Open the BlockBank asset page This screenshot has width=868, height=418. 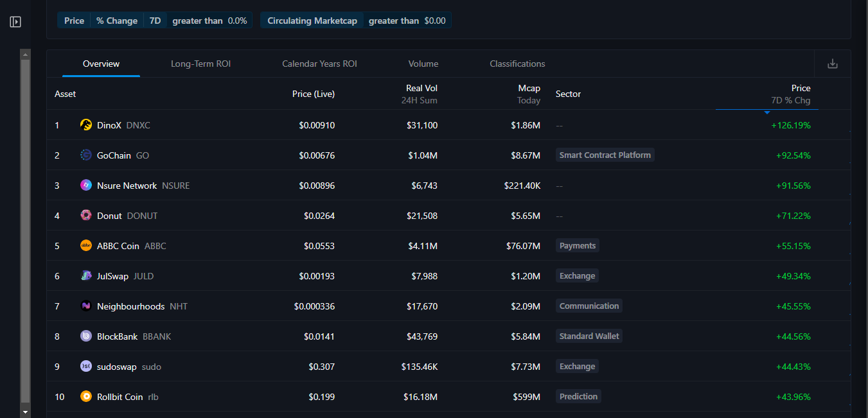pyautogui.click(x=117, y=336)
